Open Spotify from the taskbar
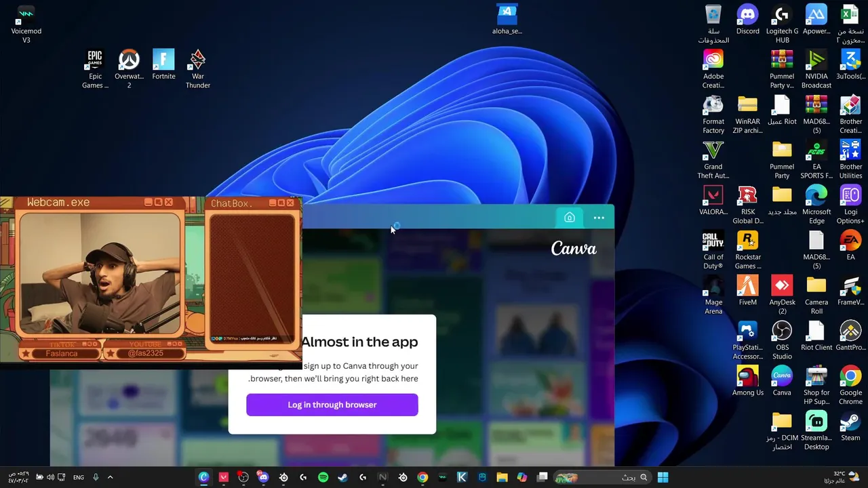Image resolution: width=868 pixels, height=488 pixels. 323,477
